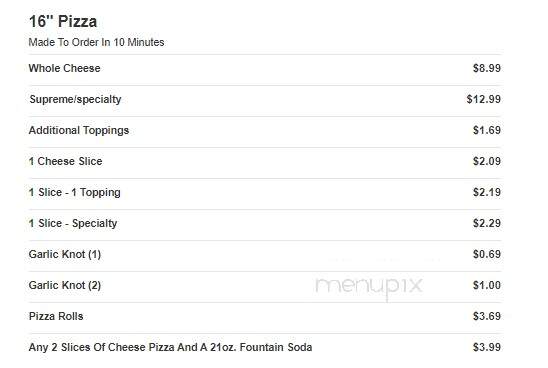548x368 pixels.
Task: Click the $2.09 price
Action: tap(487, 161)
